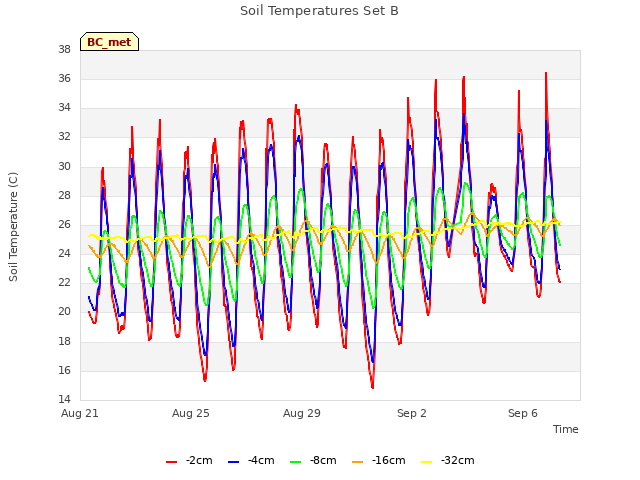Click the 38 y-axis tick label
Viewport: 640px width, 480px height.
[64, 50]
